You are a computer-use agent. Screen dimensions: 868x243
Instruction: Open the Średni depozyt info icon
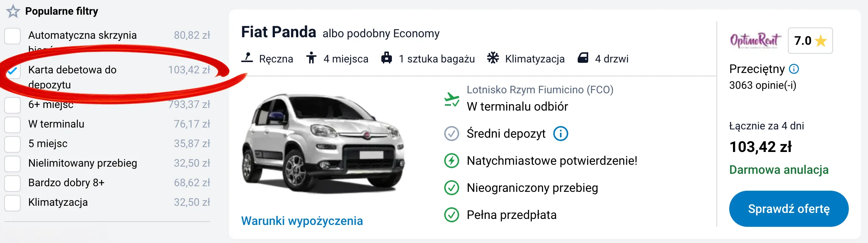point(560,134)
